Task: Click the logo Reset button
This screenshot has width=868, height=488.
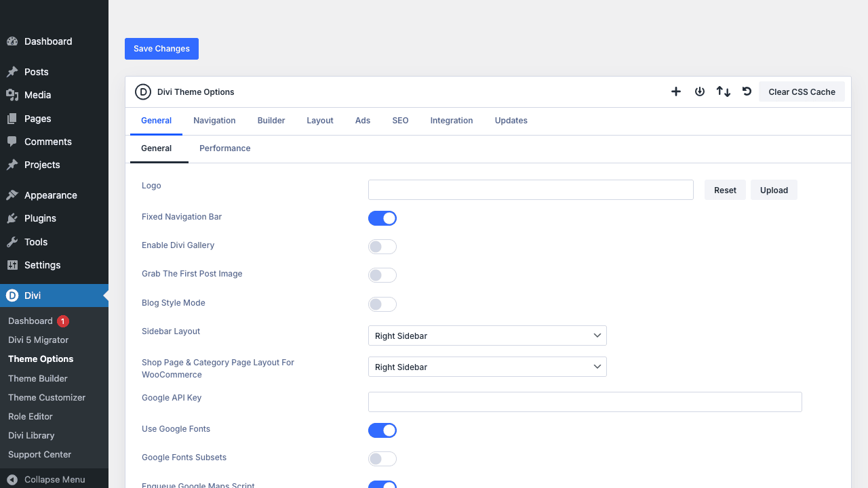Action: point(725,190)
